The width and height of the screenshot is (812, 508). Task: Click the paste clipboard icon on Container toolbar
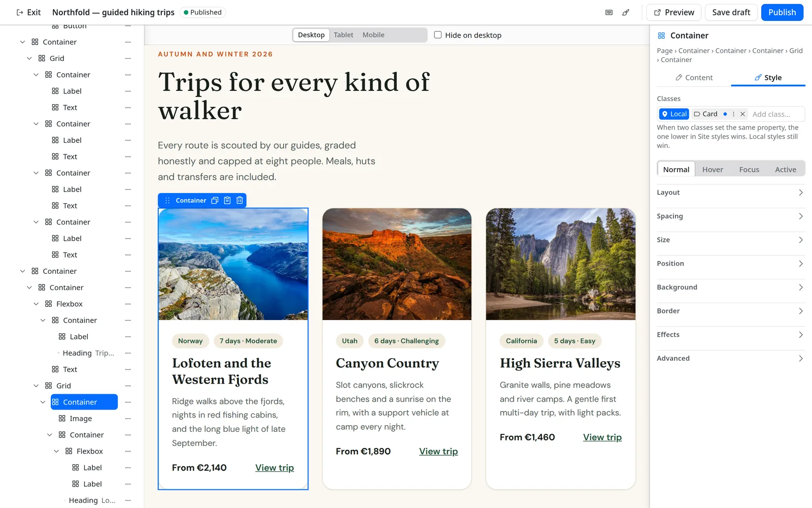[227, 200]
